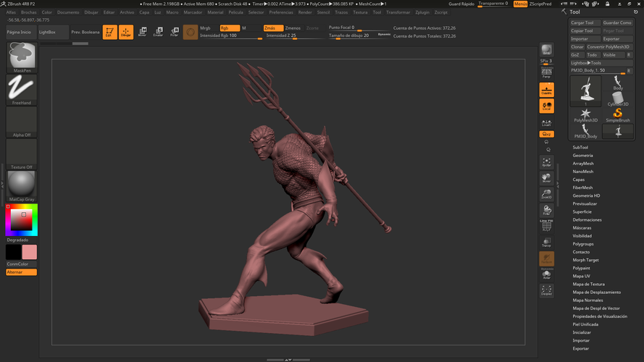
Task: Click the Gizmo 3D round icon
Action: coord(191,32)
